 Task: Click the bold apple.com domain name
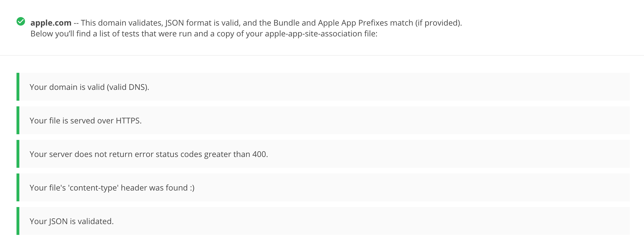coord(51,23)
